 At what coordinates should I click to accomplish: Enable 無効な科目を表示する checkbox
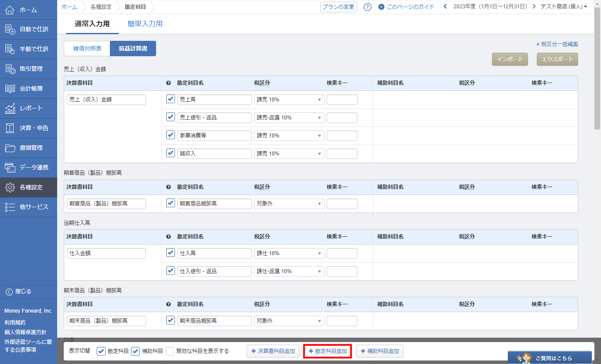click(170, 351)
